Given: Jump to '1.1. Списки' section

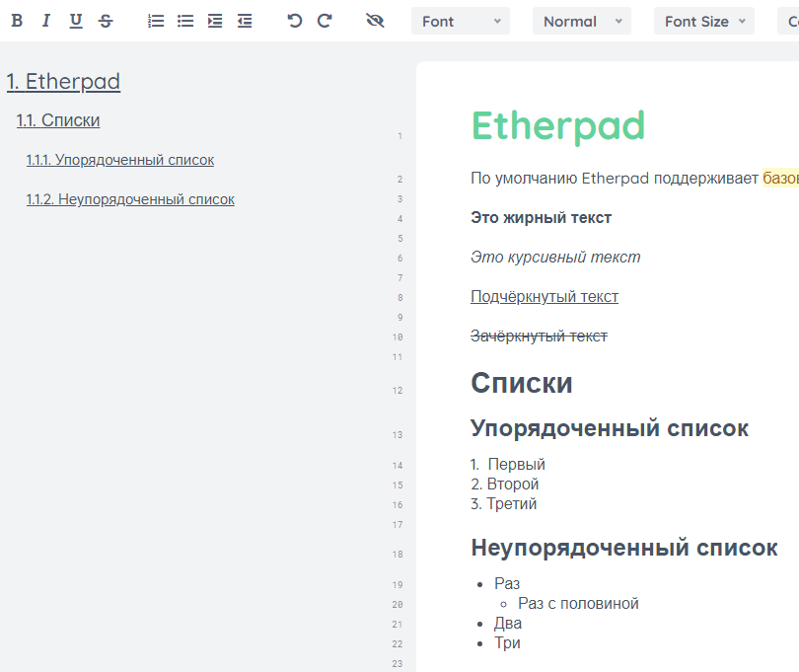Looking at the screenshot, I should [58, 120].
